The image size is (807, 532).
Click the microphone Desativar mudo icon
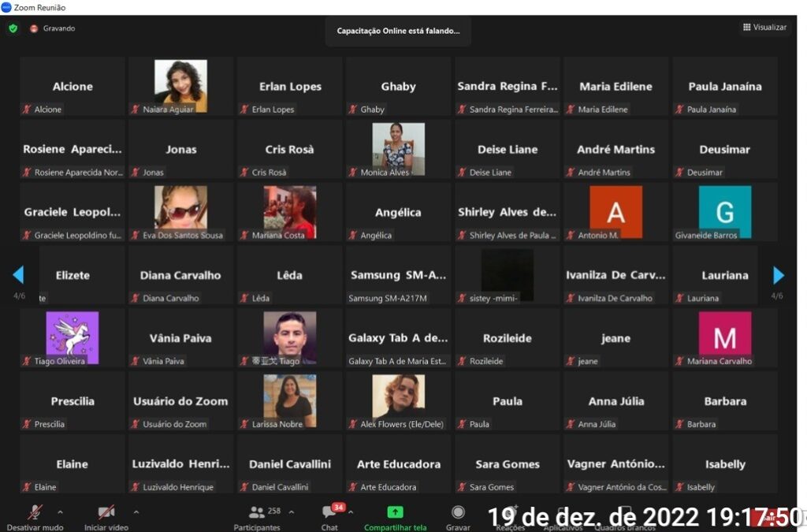pyautogui.click(x=35, y=512)
